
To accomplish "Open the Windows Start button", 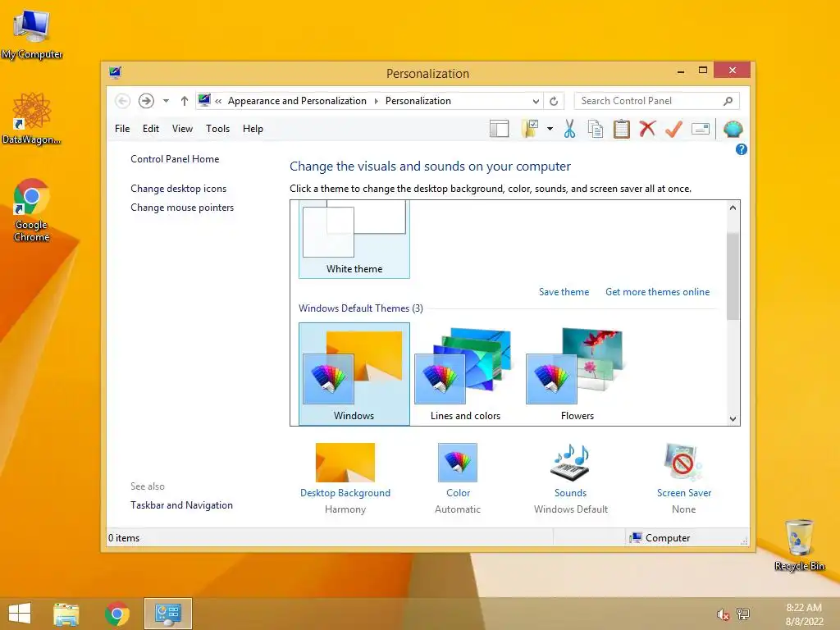I will (x=20, y=614).
